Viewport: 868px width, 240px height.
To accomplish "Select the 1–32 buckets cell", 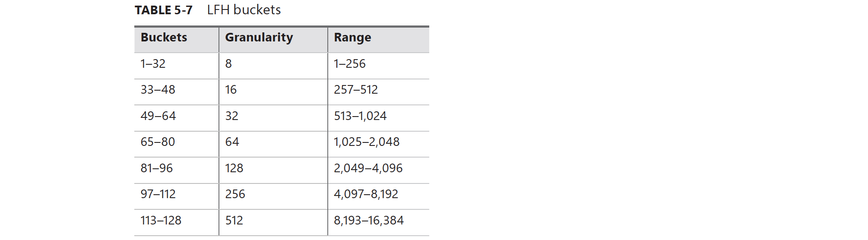I will (153, 64).
